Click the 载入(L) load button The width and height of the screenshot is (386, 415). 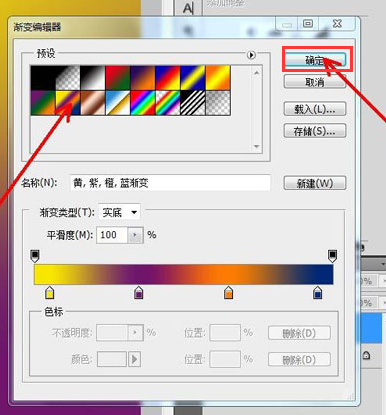click(315, 109)
